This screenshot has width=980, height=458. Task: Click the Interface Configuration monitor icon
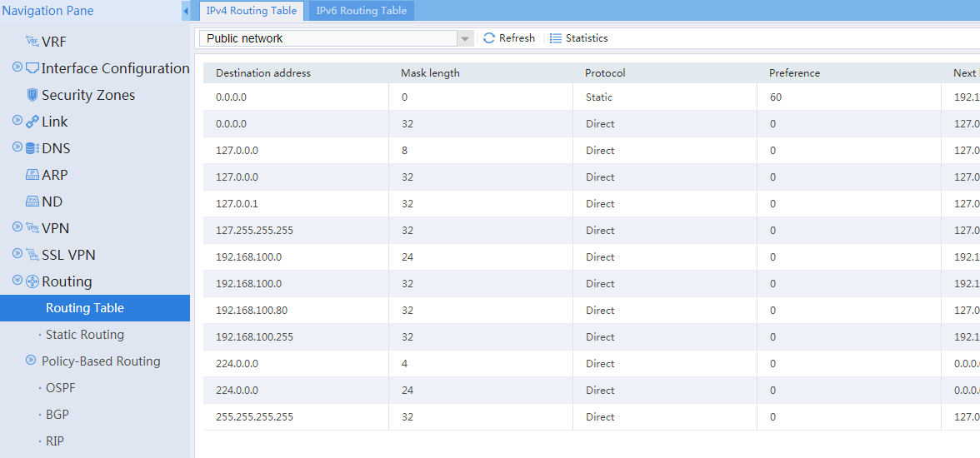click(x=32, y=68)
